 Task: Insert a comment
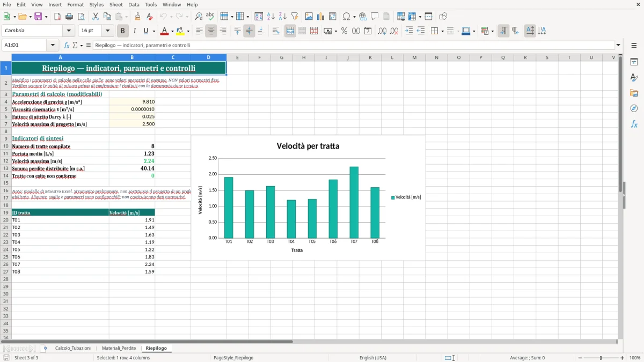point(375,17)
